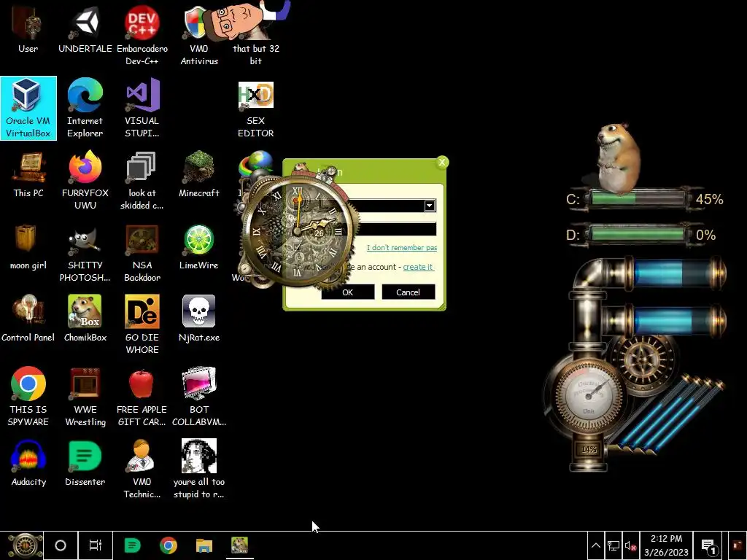747x560 pixels.
Task: Dismiss the login dialog with Cancel
Action: tap(409, 292)
